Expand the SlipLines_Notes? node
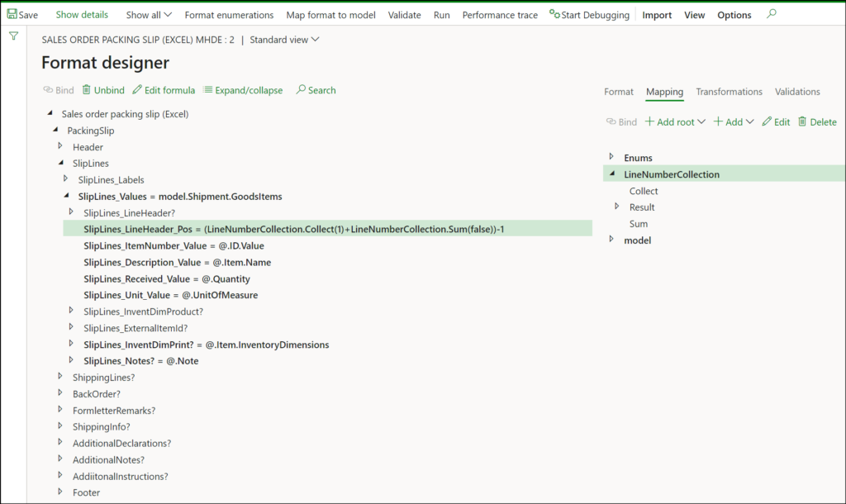The image size is (846, 504). coord(71,360)
